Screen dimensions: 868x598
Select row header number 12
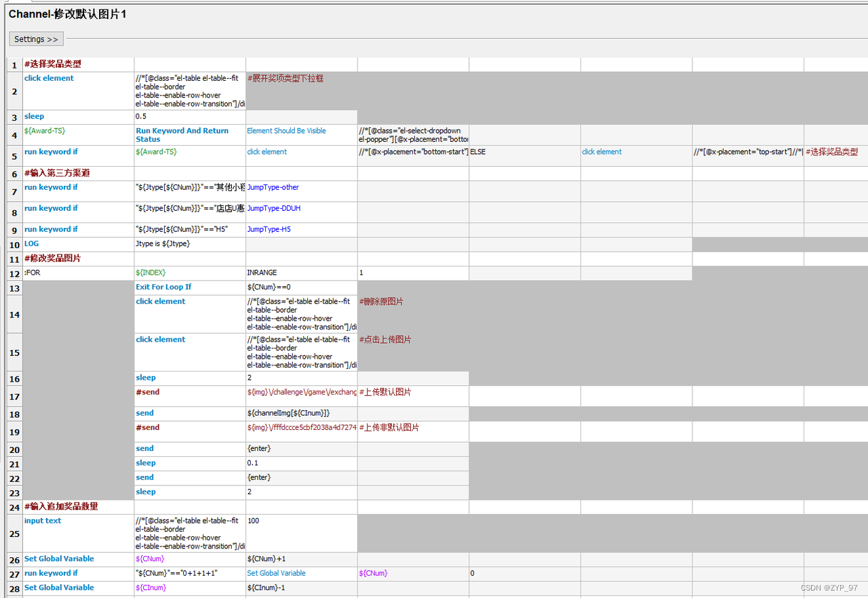click(x=15, y=273)
